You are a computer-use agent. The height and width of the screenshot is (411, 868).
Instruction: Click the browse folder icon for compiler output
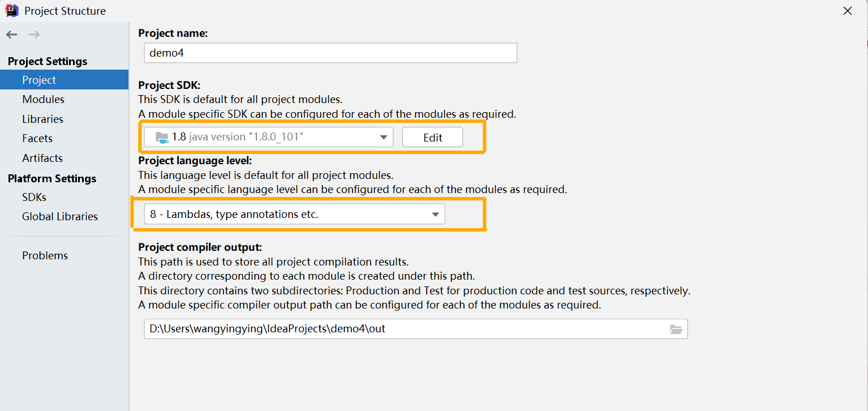(x=676, y=329)
